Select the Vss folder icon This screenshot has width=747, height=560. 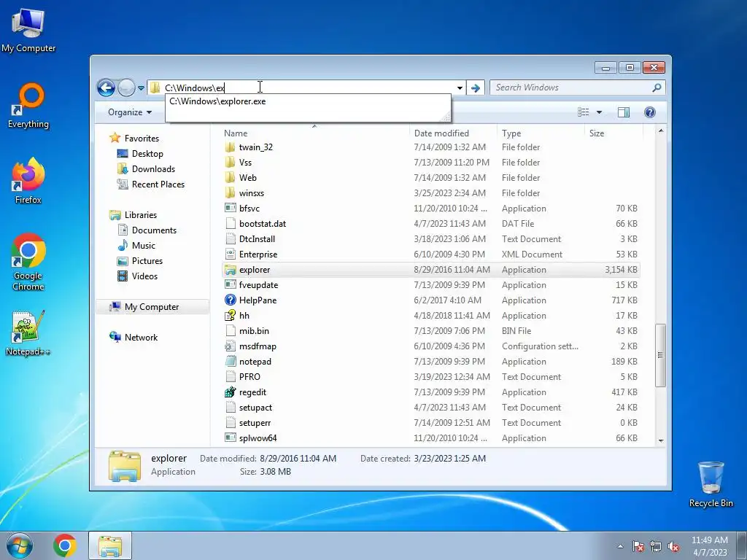pos(230,163)
